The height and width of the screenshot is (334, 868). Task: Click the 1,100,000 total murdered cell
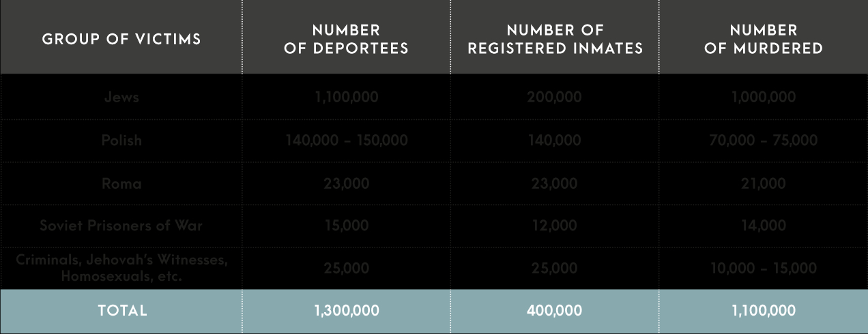pos(764,311)
